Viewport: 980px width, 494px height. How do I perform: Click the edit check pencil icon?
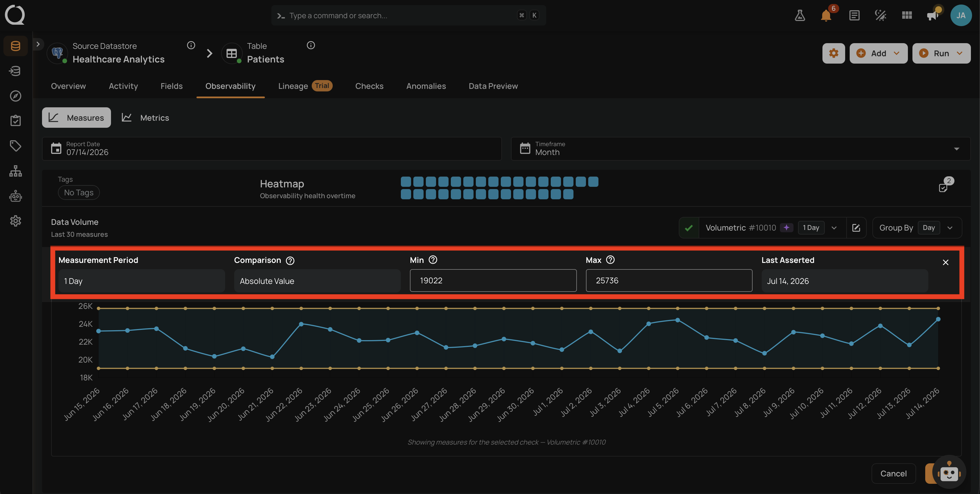click(x=856, y=228)
